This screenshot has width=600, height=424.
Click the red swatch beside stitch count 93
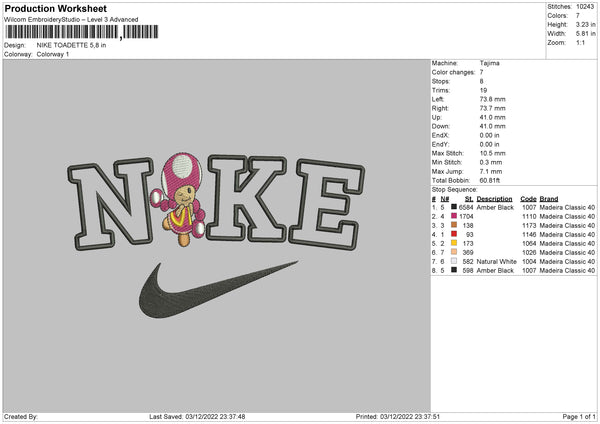pyautogui.click(x=454, y=234)
